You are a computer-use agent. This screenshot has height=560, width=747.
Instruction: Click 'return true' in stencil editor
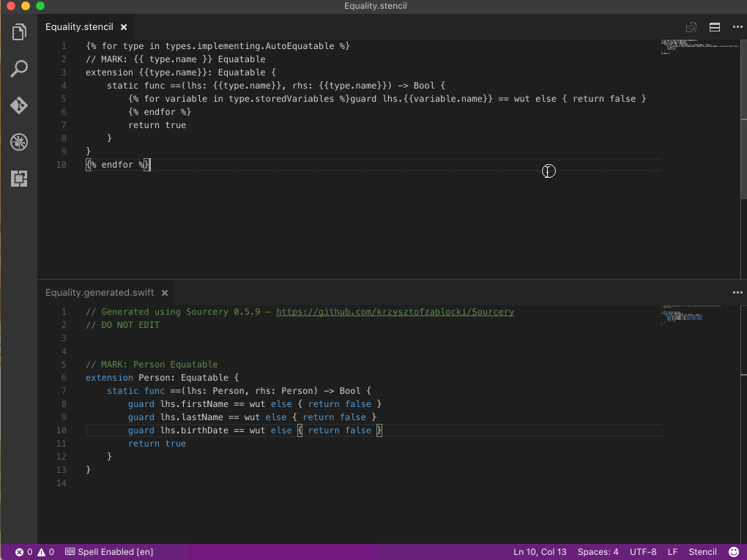[x=157, y=125]
